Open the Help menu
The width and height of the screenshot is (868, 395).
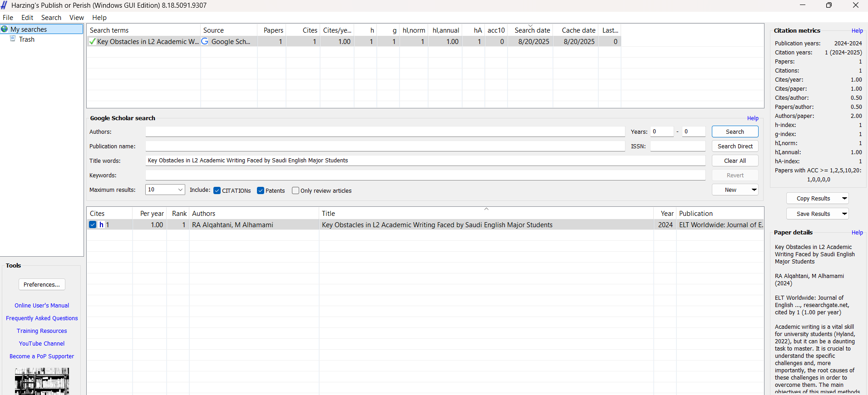(99, 17)
